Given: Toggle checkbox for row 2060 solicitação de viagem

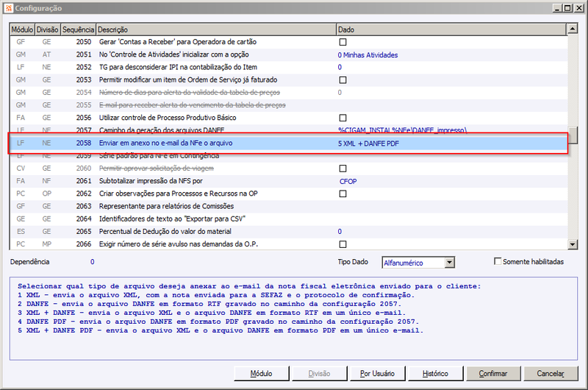Looking at the screenshot, I should click(x=343, y=169).
